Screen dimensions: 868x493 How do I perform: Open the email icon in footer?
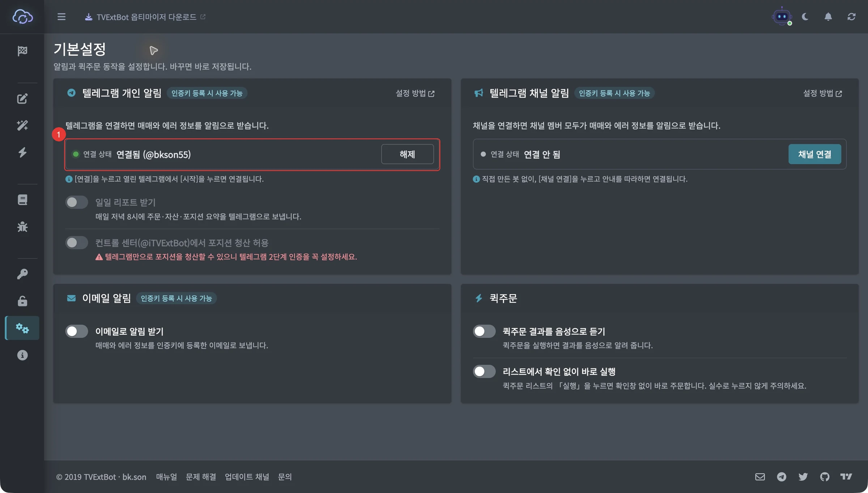760,477
